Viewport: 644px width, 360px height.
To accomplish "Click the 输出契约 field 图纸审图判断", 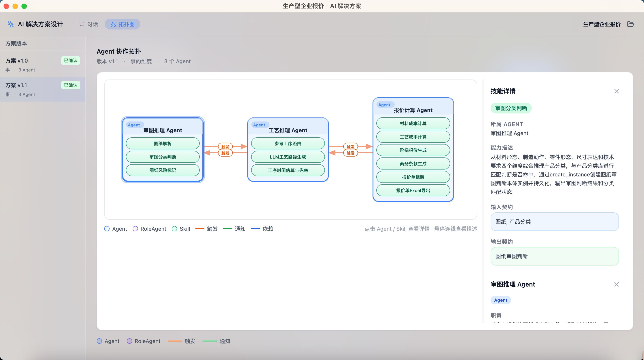I will [555, 256].
